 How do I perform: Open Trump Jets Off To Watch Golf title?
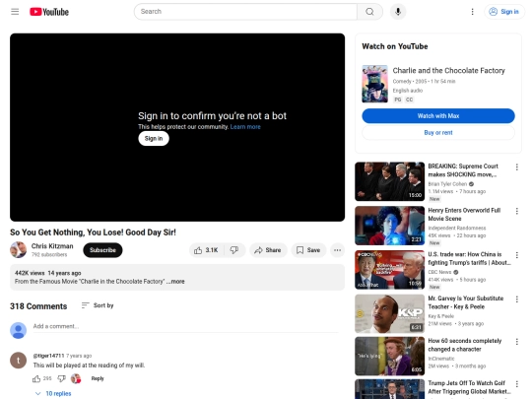pyautogui.click(x=469, y=387)
